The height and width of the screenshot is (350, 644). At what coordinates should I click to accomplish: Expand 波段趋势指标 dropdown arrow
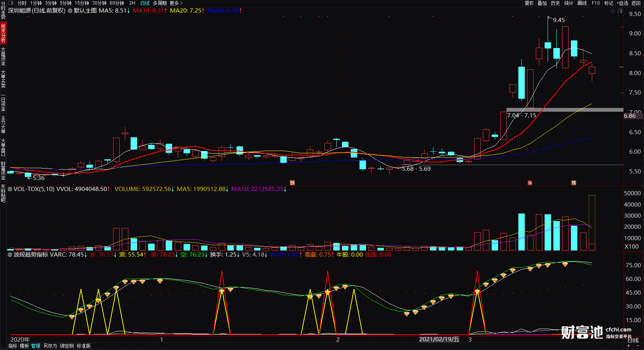pos(10,254)
